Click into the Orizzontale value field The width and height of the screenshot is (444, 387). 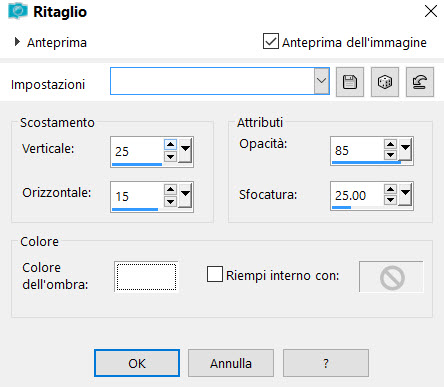click(x=137, y=196)
